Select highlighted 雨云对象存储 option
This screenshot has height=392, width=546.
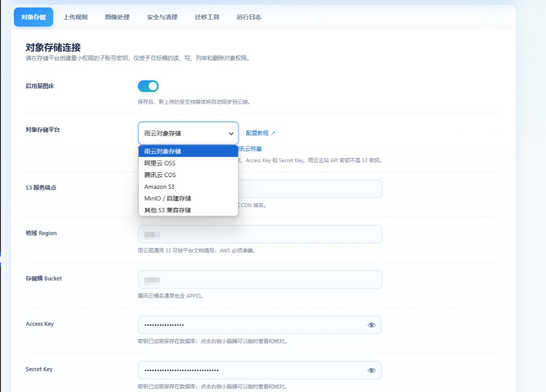tap(188, 151)
